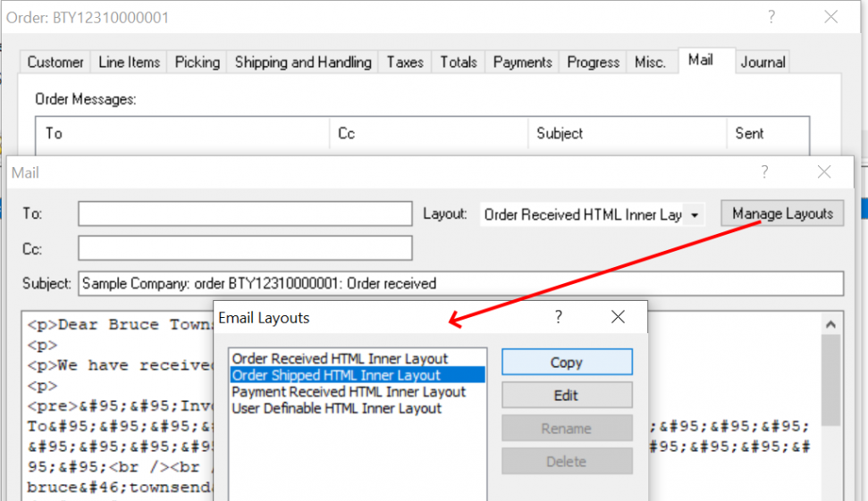The image size is (868, 501).
Task: Click the Subject text field
Action: 459,283
